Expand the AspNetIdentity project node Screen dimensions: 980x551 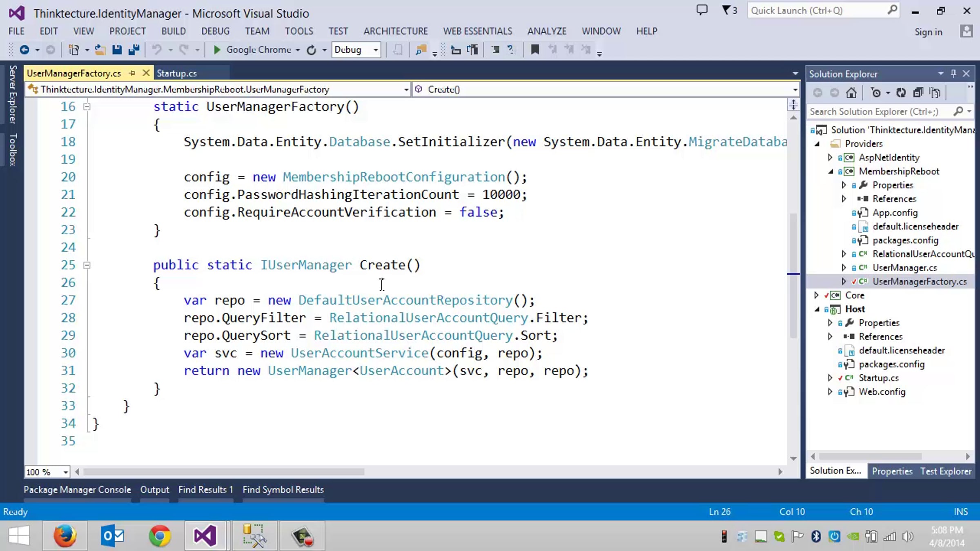(x=830, y=158)
